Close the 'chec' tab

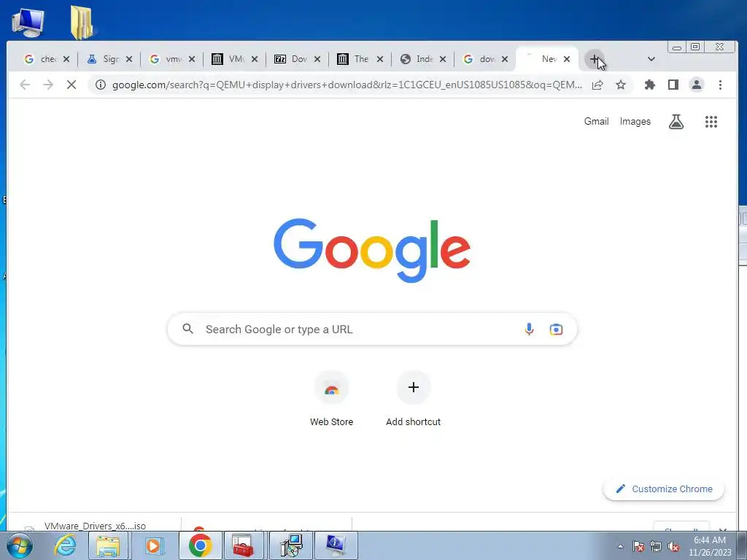pos(66,59)
